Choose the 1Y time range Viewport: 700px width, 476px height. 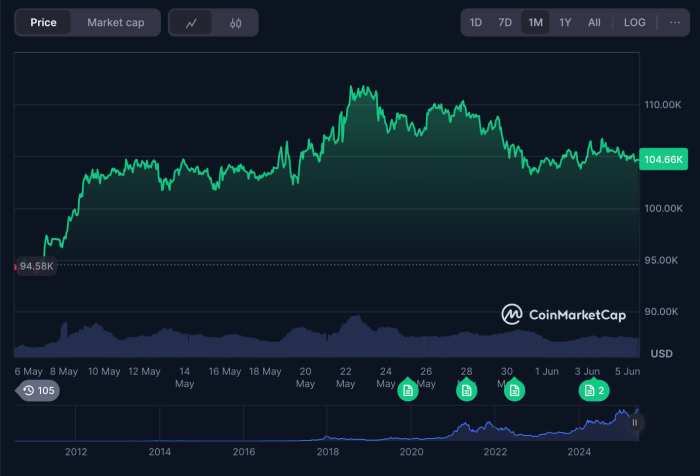coord(565,22)
